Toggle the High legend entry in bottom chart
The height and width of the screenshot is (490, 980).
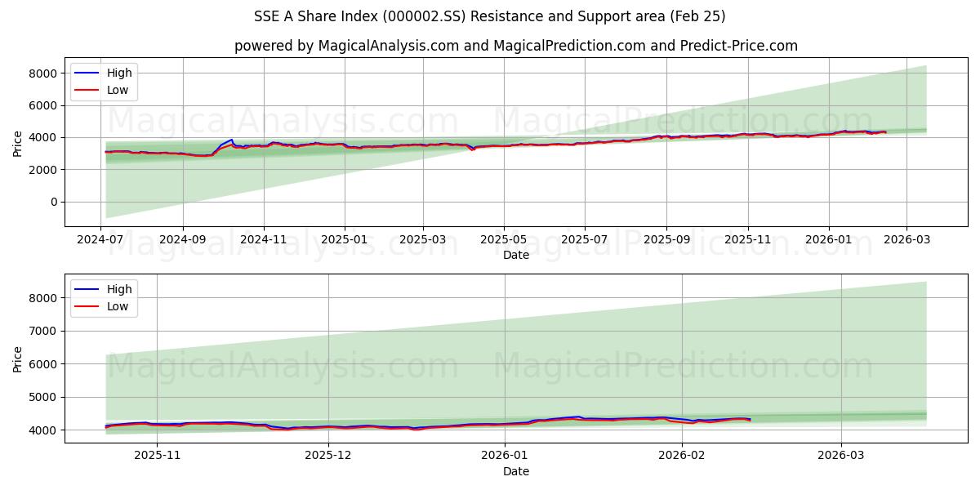[x=119, y=288]
